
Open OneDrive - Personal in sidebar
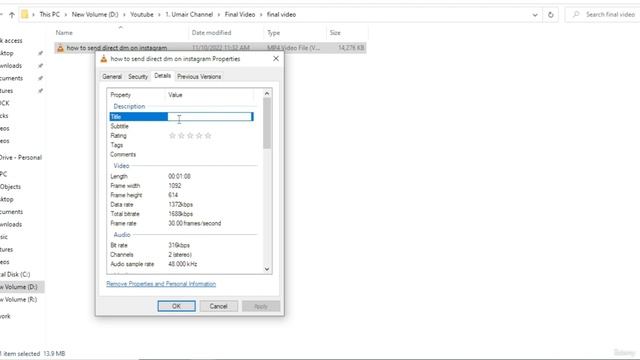click(21, 158)
